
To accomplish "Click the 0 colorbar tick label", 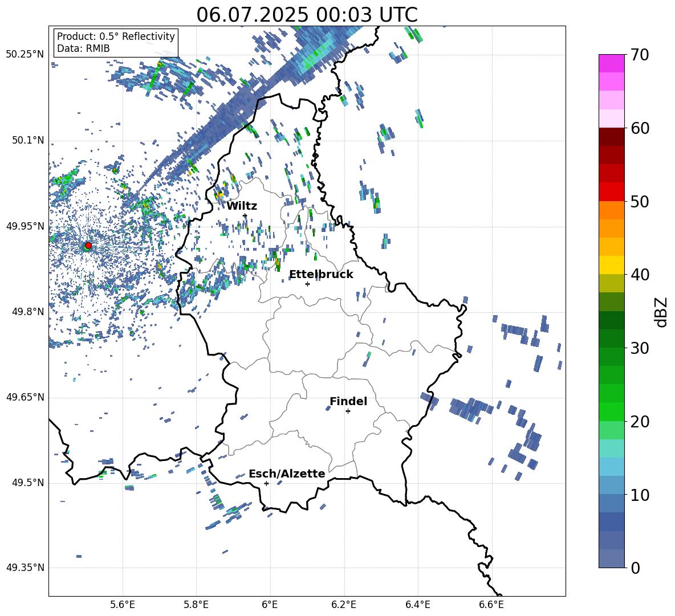I will coord(635,568).
